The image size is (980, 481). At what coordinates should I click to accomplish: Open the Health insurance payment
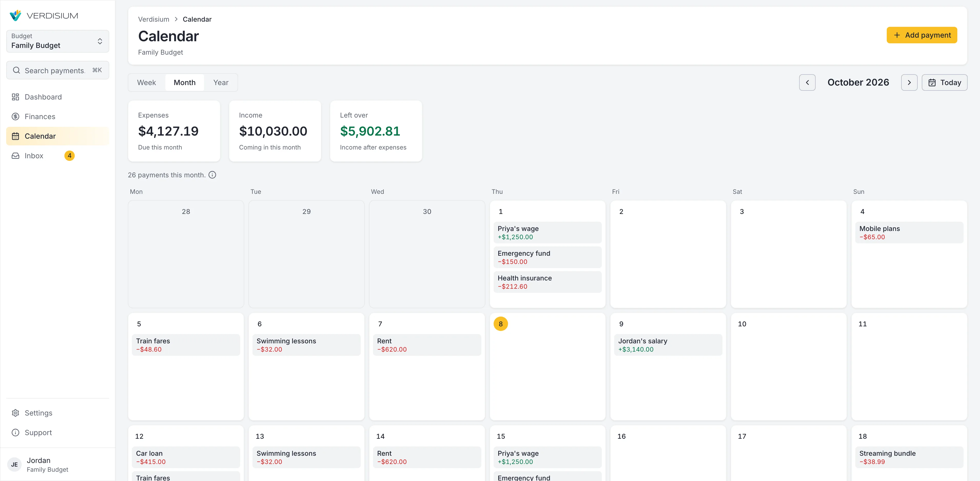pyautogui.click(x=547, y=282)
